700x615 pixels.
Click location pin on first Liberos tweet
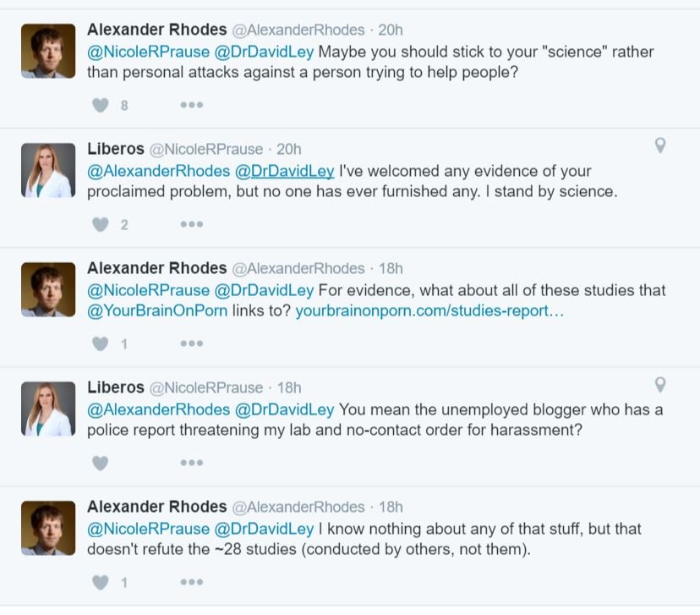coord(660,146)
